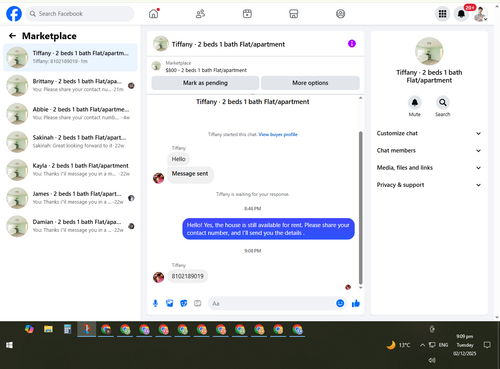Open Abbie conversation in the chat list
This screenshot has width=500, height=369.
pos(70,113)
